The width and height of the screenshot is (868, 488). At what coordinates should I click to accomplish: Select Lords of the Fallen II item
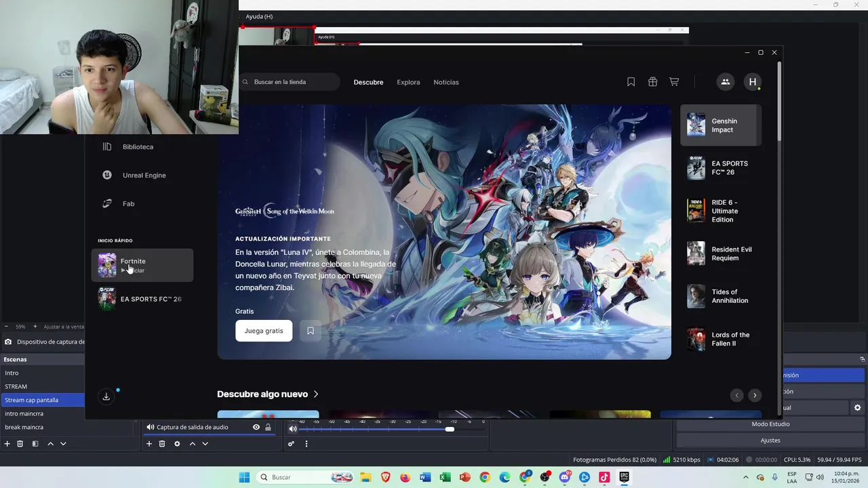[721, 339]
